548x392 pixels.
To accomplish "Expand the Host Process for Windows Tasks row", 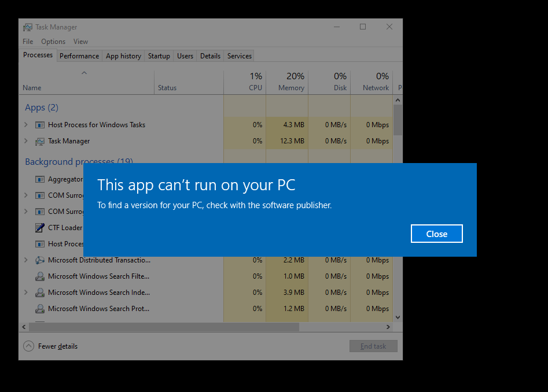I will (25, 125).
